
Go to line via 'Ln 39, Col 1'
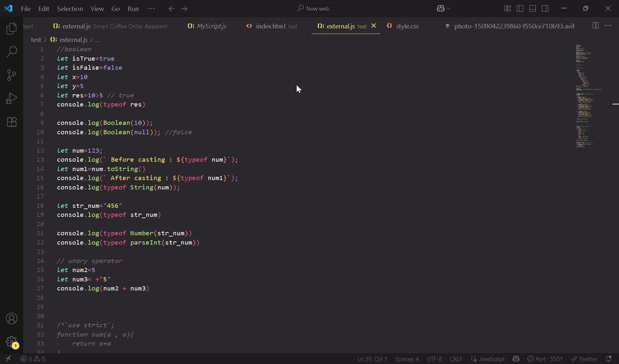coord(372,359)
